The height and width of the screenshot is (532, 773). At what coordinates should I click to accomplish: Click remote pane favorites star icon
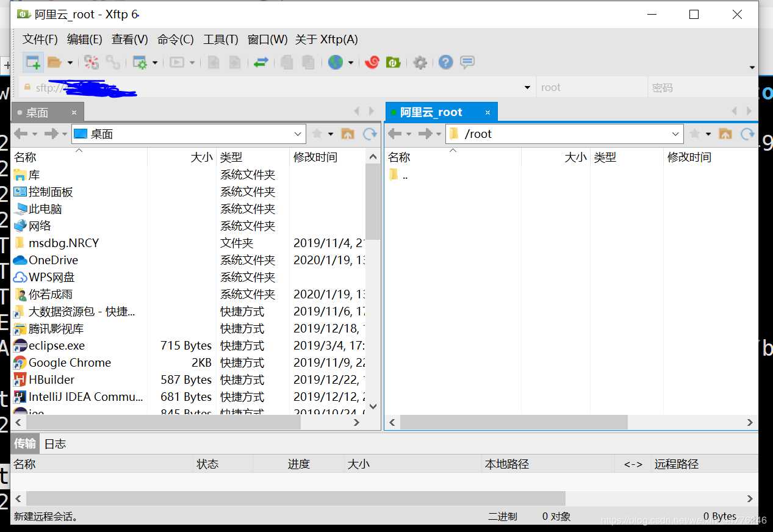click(x=695, y=134)
